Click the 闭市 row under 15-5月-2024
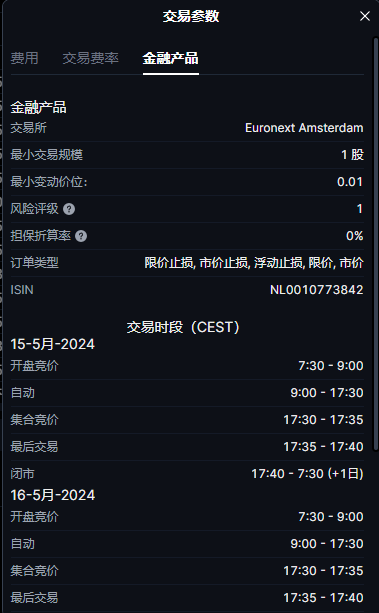This screenshot has height=613, width=379. point(187,474)
